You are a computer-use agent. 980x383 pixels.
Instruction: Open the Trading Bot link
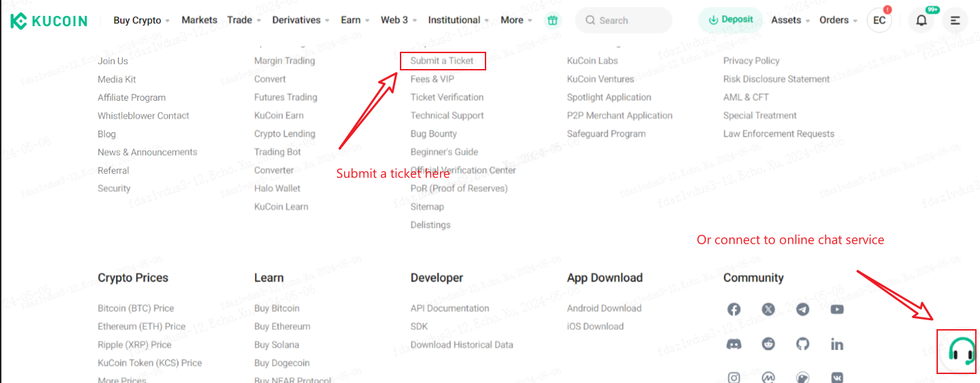click(278, 152)
